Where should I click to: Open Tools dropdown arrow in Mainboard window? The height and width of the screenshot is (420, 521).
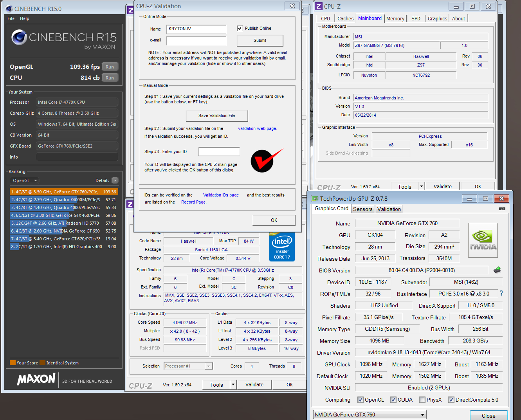421,186
